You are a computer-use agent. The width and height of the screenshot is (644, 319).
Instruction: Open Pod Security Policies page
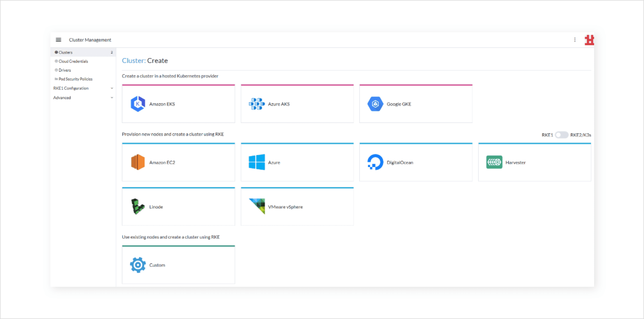pyautogui.click(x=75, y=79)
